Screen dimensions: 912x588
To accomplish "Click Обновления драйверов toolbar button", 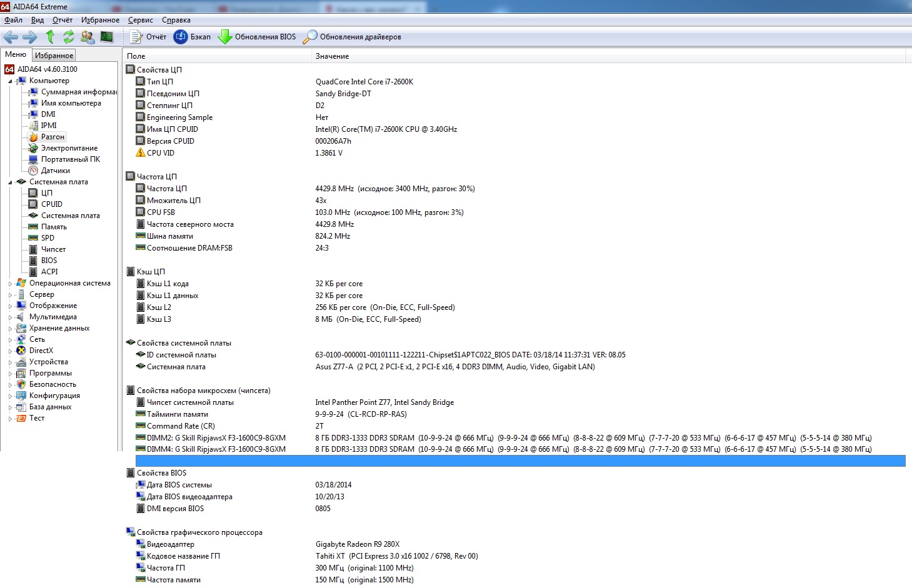I will pyautogui.click(x=352, y=37).
